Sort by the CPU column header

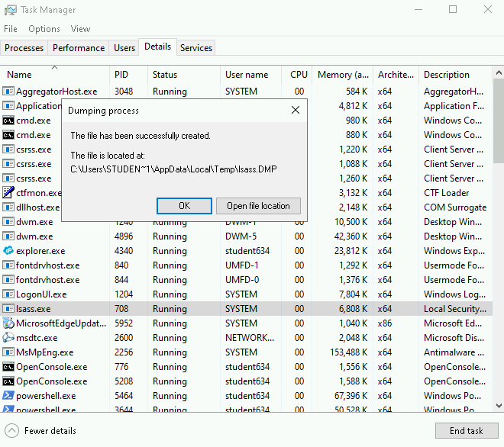[x=296, y=75]
